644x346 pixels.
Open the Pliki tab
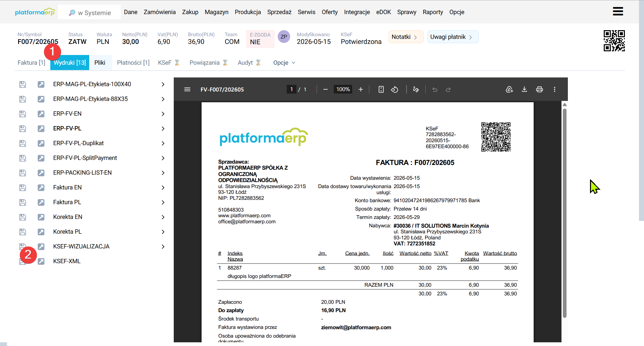[100, 63]
